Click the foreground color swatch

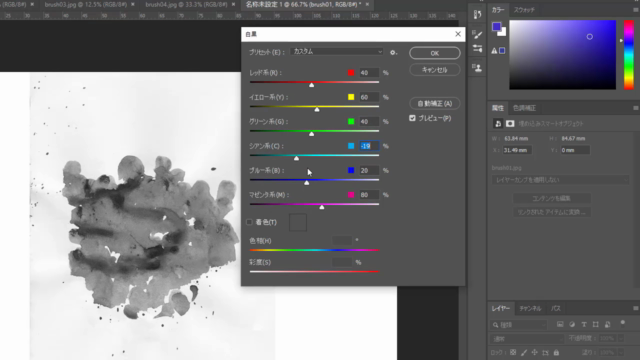pyautogui.click(x=496, y=27)
